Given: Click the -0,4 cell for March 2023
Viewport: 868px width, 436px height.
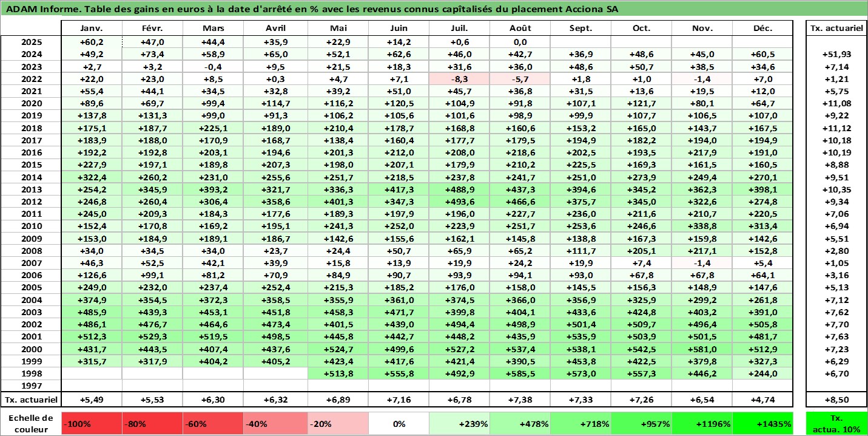Looking at the screenshot, I should [x=214, y=67].
